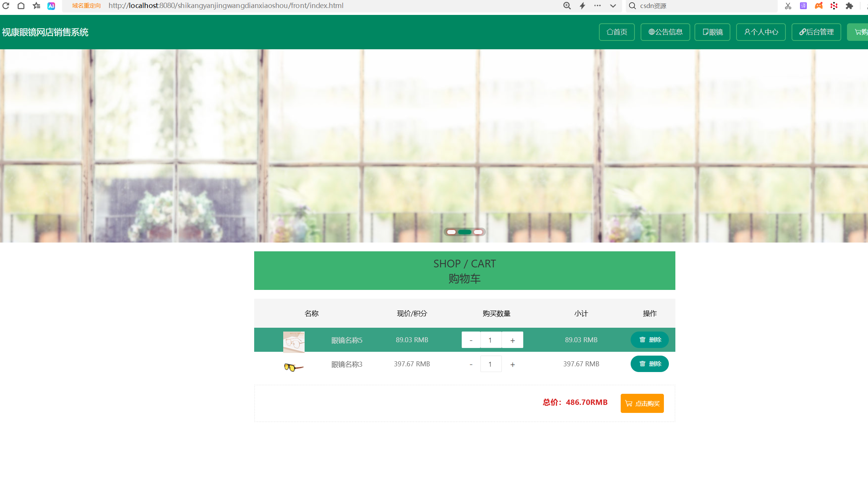The height and width of the screenshot is (487, 868).
Task: Click the favorites star icon
Action: (36, 6)
